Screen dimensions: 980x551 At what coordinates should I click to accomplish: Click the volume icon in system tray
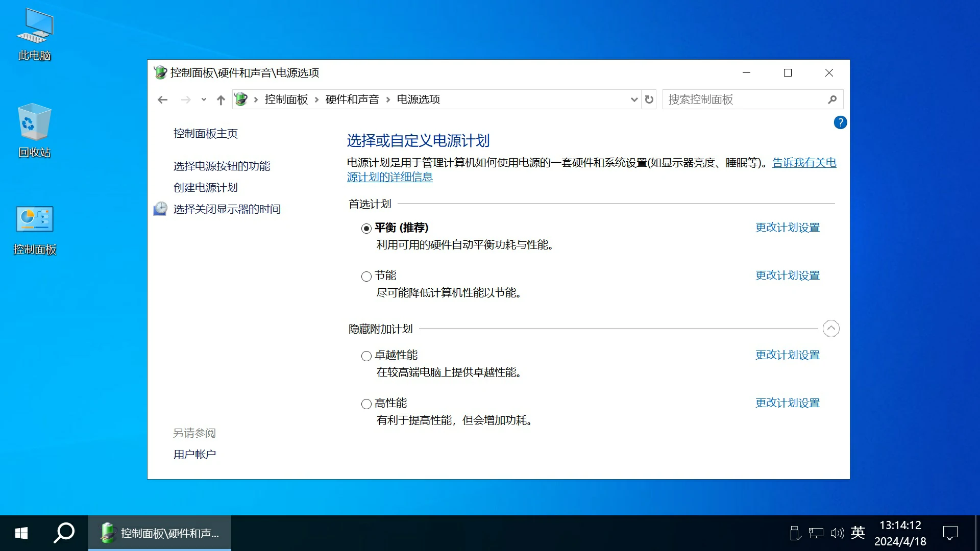click(837, 533)
